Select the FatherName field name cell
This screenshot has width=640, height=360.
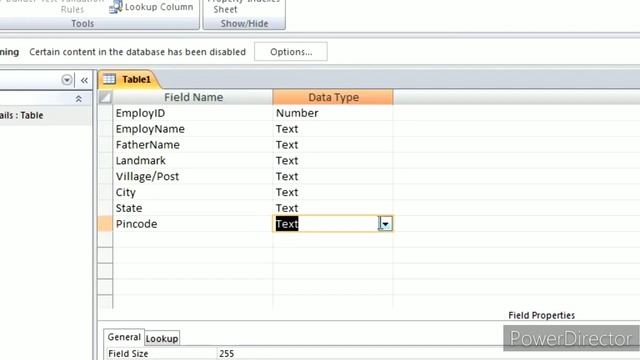pos(193,145)
